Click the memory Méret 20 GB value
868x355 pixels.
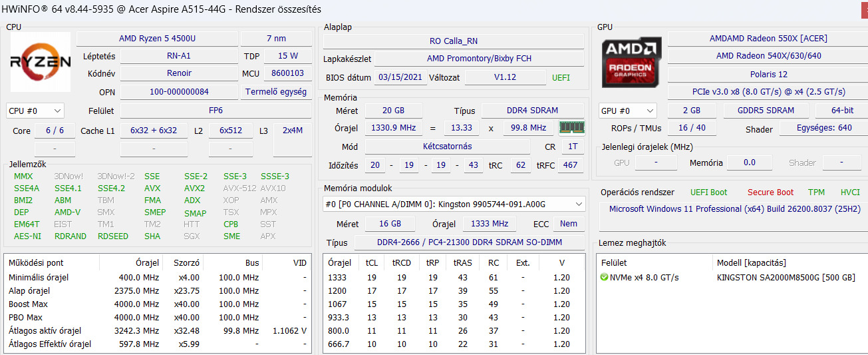pos(393,111)
